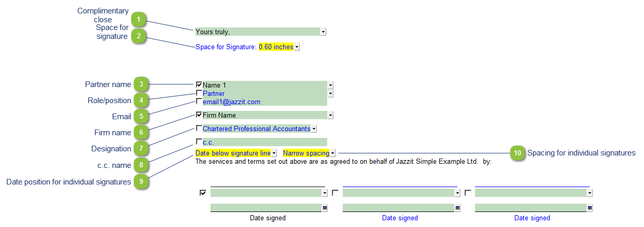This screenshot has height=227, width=644.
Task: Check the c.c. checkbox
Action: [x=199, y=141]
